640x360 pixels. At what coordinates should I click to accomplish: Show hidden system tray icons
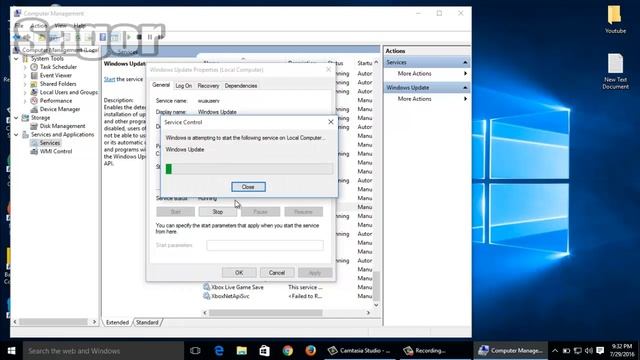(x=555, y=351)
